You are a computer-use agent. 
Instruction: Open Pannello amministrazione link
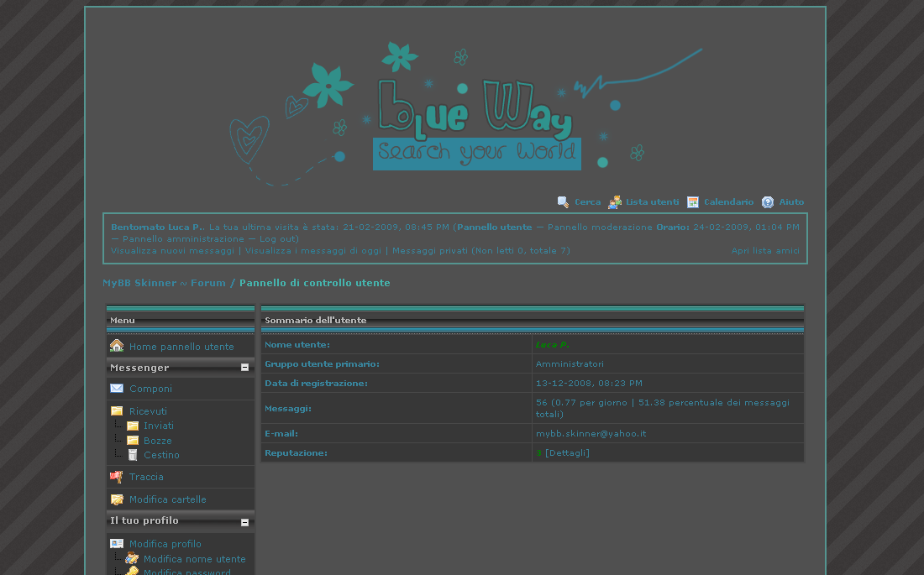click(183, 239)
